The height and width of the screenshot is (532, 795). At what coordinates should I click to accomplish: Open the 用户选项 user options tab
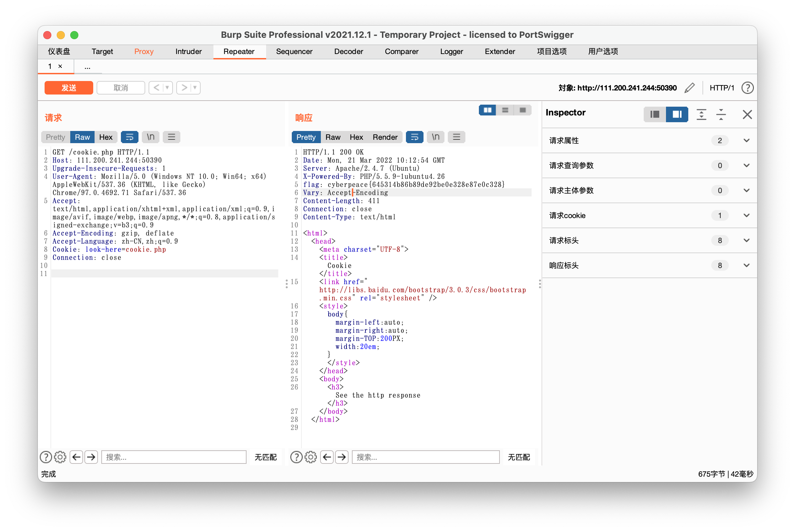[x=603, y=52]
